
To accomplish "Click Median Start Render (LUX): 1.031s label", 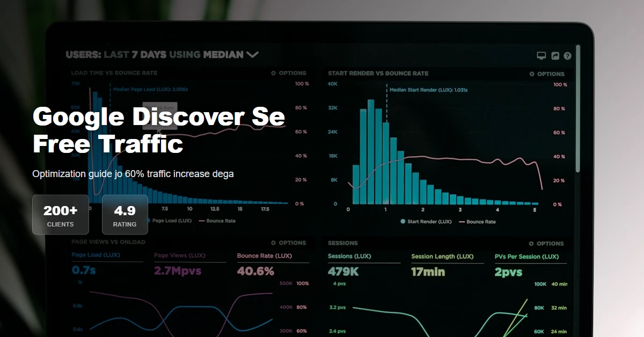I will tap(428, 90).
